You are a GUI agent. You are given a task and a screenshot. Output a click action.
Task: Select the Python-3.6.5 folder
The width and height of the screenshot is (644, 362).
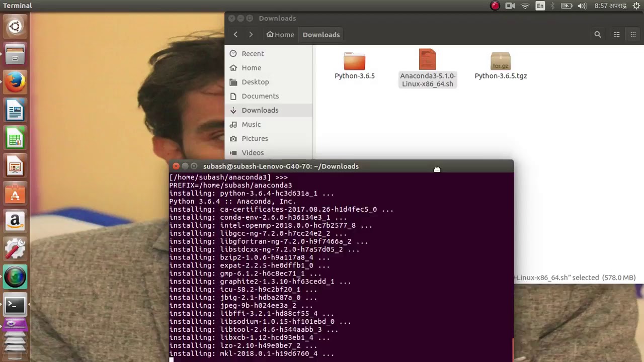tap(355, 65)
